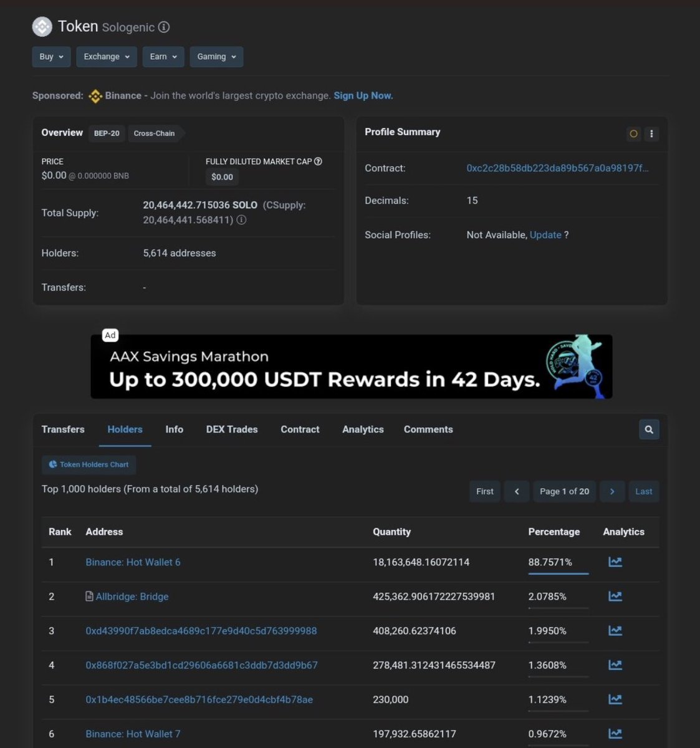
Task: Open the contract address link 0xc2c28b58...
Action: 557,168
